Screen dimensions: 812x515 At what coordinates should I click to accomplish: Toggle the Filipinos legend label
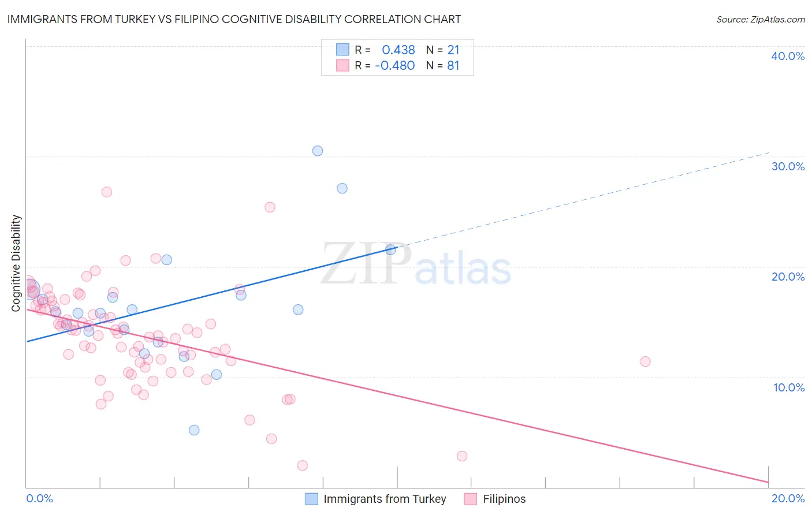(504, 499)
